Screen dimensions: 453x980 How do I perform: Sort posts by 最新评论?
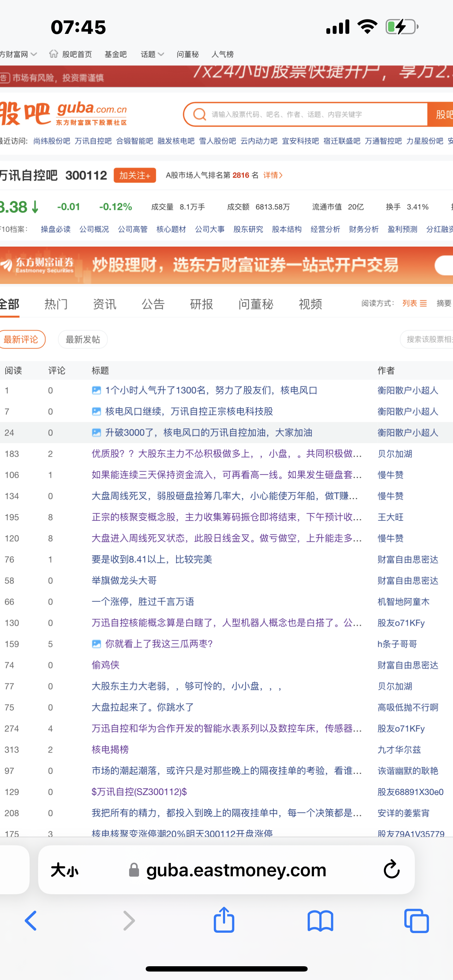(x=22, y=339)
